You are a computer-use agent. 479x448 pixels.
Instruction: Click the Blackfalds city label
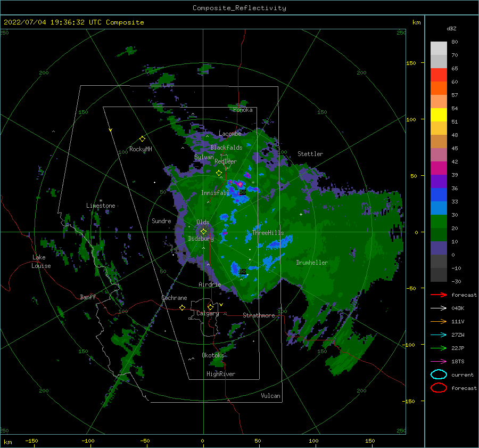pos(226,148)
